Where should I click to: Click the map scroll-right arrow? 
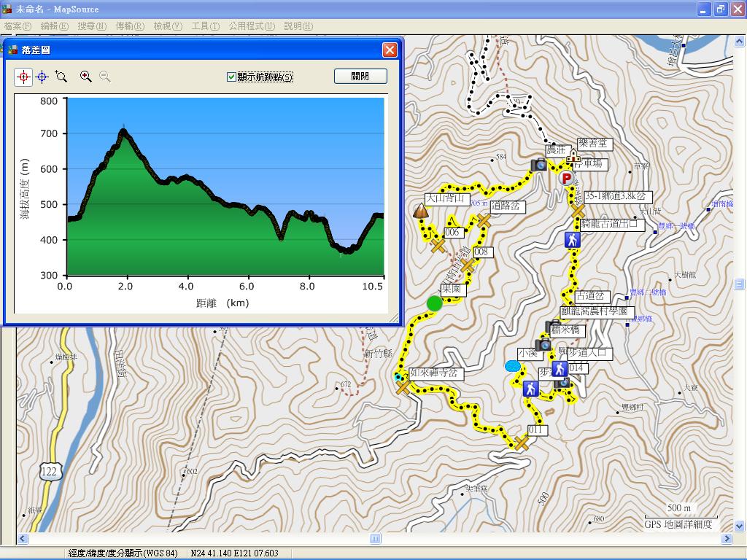coord(727,539)
